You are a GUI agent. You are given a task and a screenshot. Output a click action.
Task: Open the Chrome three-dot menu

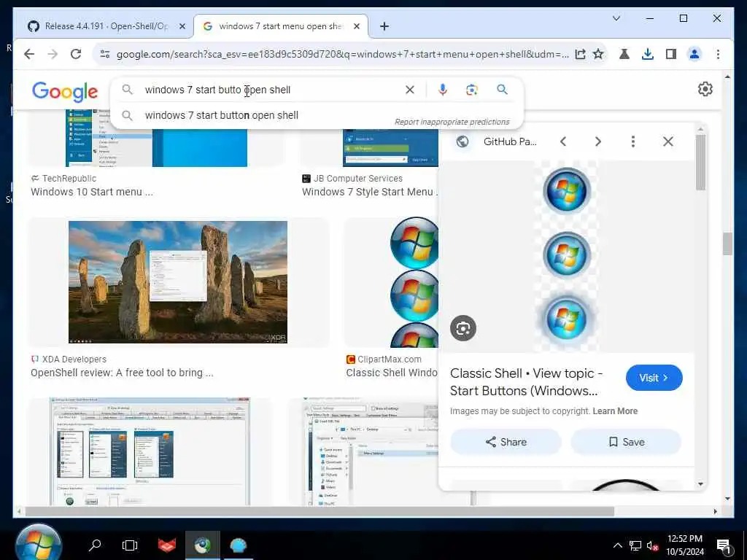[718, 54]
